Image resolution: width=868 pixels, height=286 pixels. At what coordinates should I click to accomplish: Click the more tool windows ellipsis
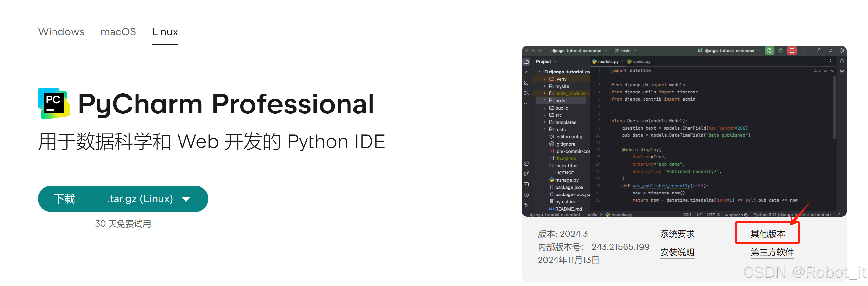(x=526, y=103)
